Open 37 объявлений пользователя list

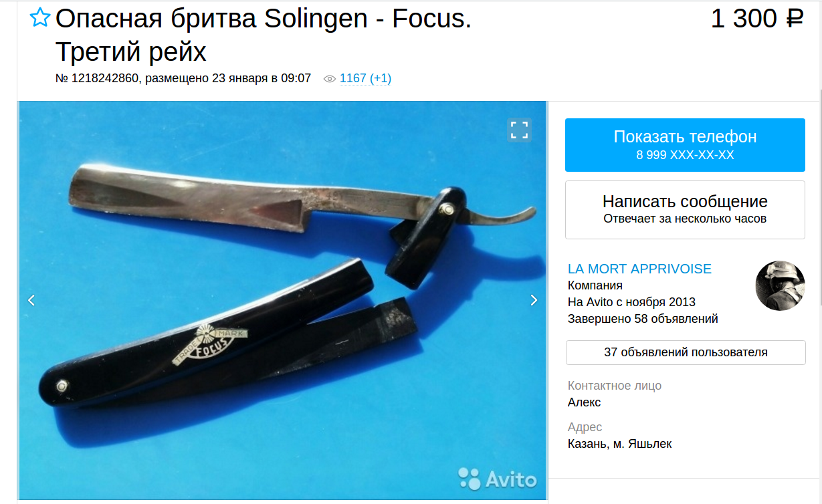(x=686, y=352)
